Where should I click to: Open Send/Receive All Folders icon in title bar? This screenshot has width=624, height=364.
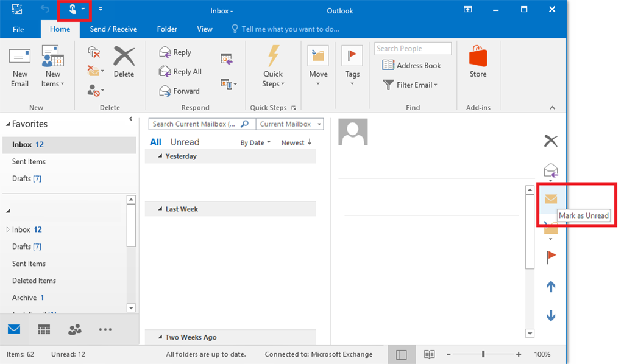17,9
